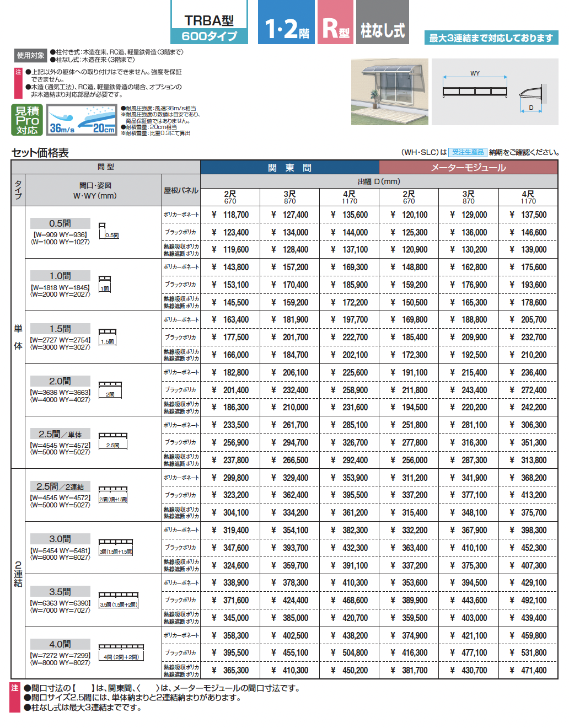Click the ¥358,300 price cell

pos(230,635)
